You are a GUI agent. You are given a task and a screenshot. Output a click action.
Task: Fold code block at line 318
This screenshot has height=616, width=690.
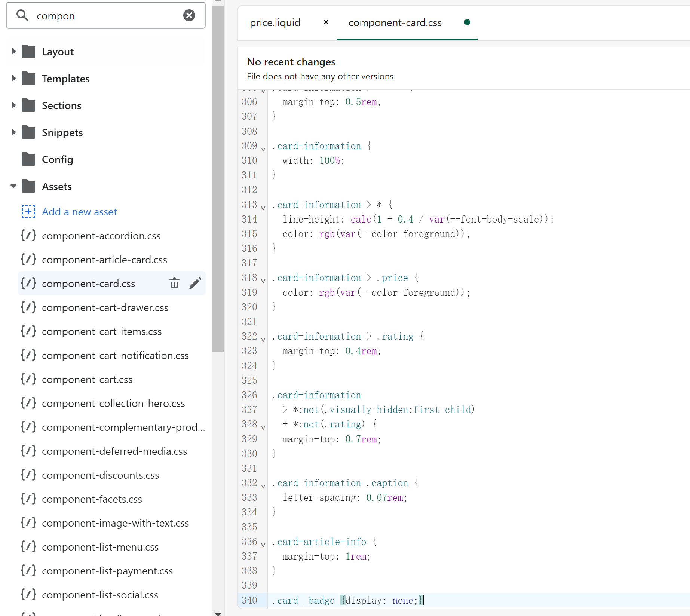pyautogui.click(x=263, y=281)
